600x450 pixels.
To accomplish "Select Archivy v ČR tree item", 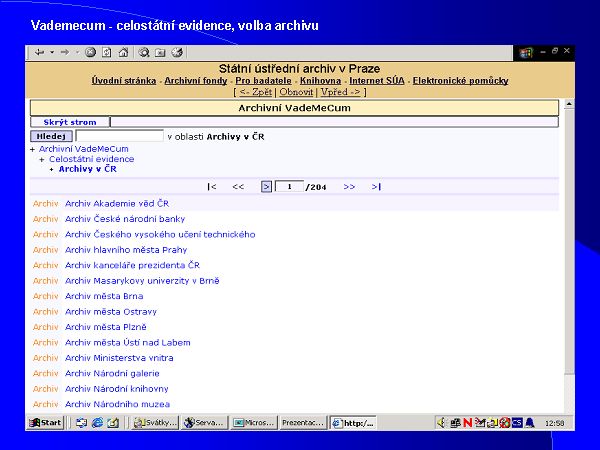I will coord(88,169).
